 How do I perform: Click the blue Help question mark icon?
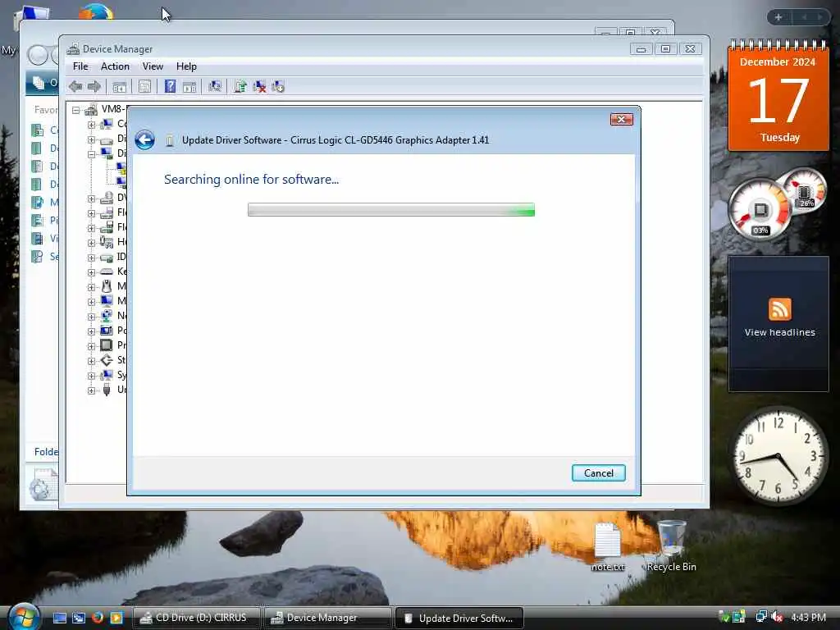point(170,86)
